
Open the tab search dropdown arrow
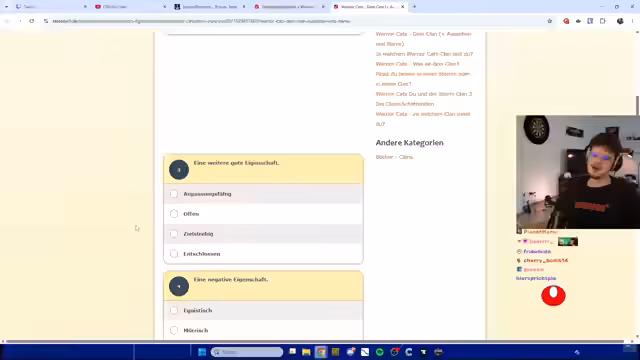pos(6,7)
